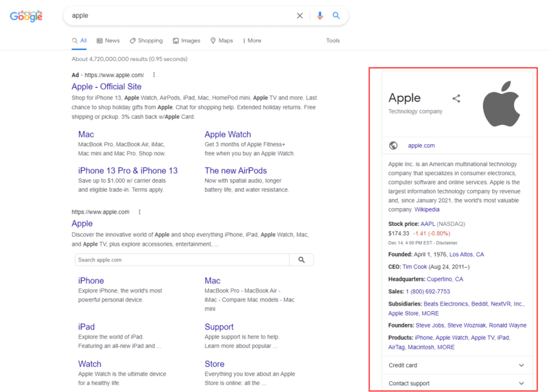Click the blue search magnifier icon
Image resolution: width=549 pixels, height=392 pixels.
336,16
